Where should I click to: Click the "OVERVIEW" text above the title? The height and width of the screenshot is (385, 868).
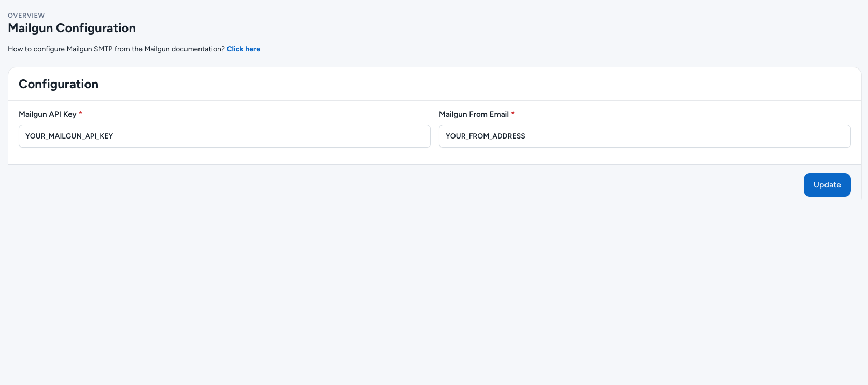pyautogui.click(x=26, y=16)
